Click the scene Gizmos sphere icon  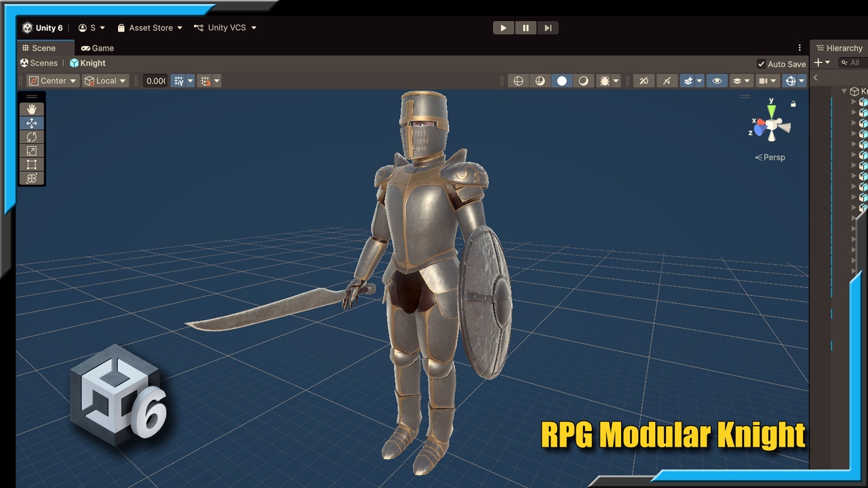click(x=790, y=81)
